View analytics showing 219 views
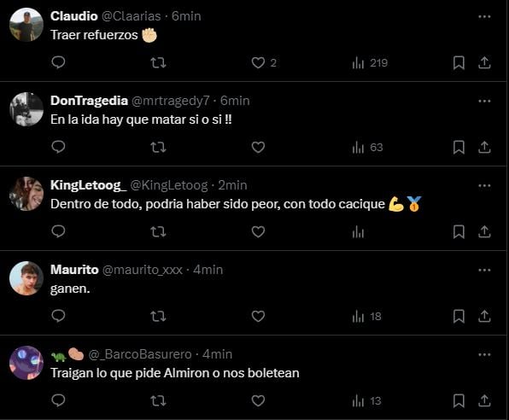The image size is (509, 420). click(370, 62)
